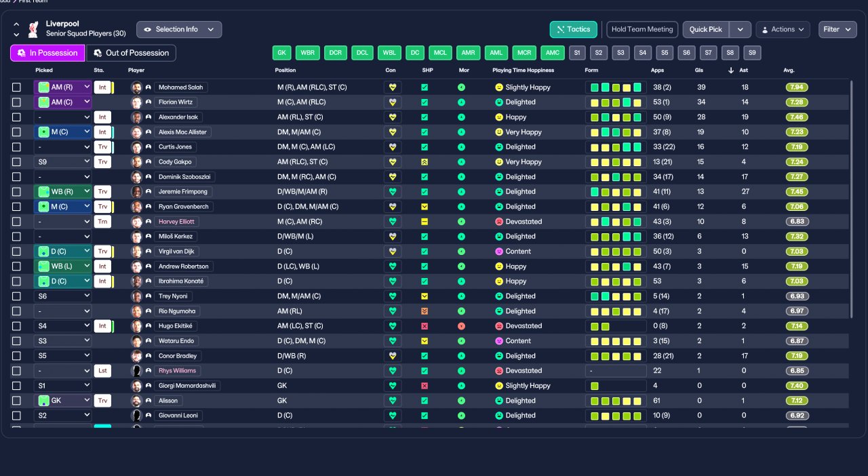The height and width of the screenshot is (476, 868).
Task: Switch to Out of Possession tab
Action: click(x=132, y=53)
